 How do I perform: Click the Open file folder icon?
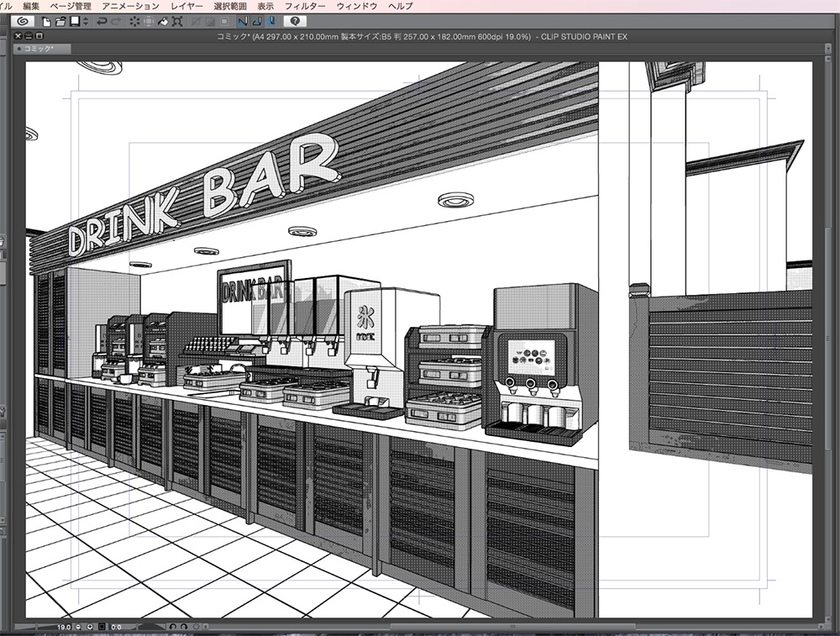click(x=60, y=21)
